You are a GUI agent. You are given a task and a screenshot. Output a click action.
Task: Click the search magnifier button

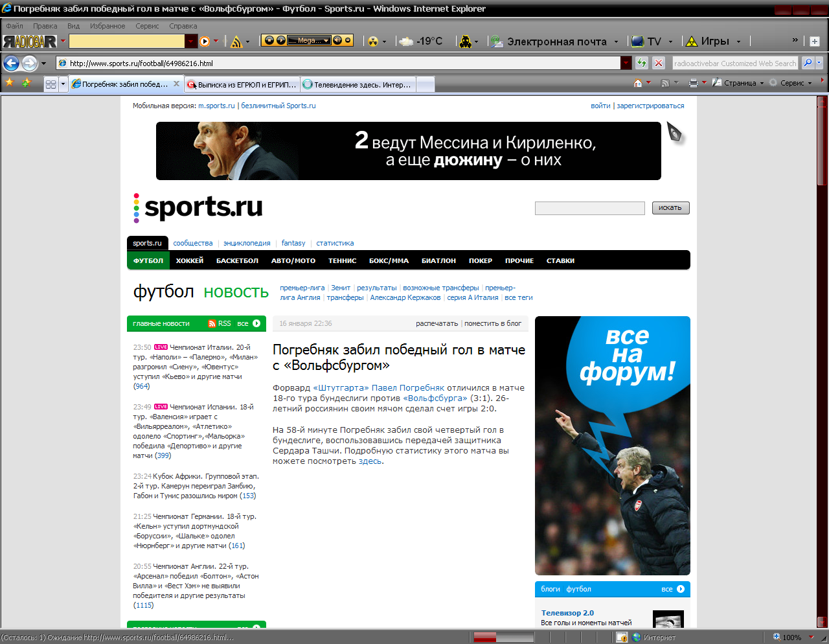(x=808, y=63)
